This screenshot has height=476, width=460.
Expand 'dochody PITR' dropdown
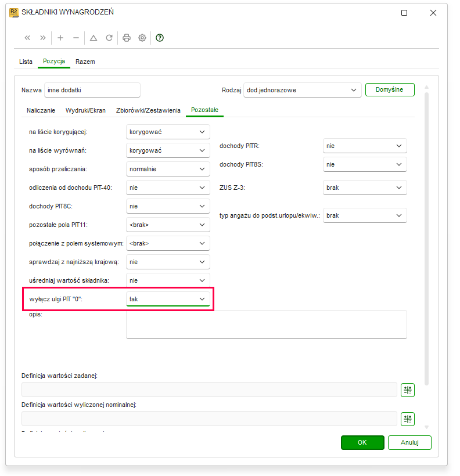365,146
